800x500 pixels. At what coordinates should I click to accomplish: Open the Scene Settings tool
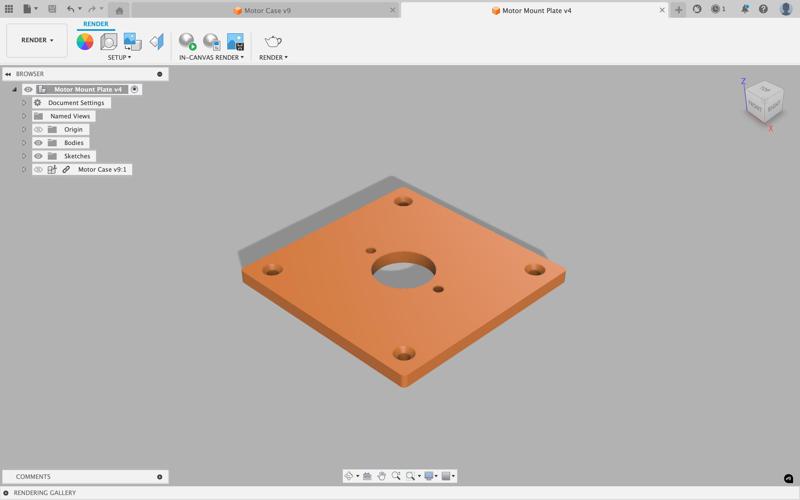click(109, 42)
